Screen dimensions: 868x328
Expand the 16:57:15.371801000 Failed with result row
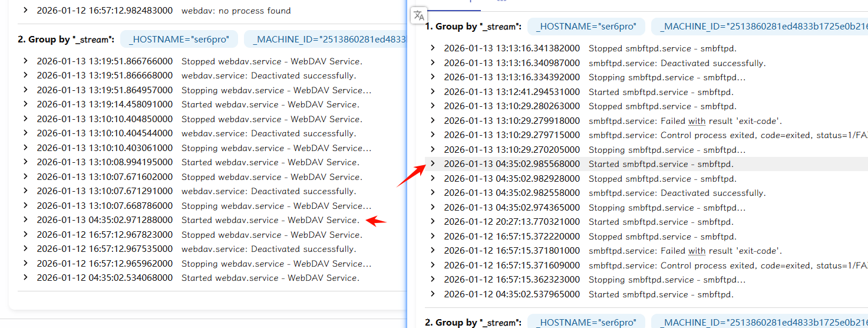[433, 251]
